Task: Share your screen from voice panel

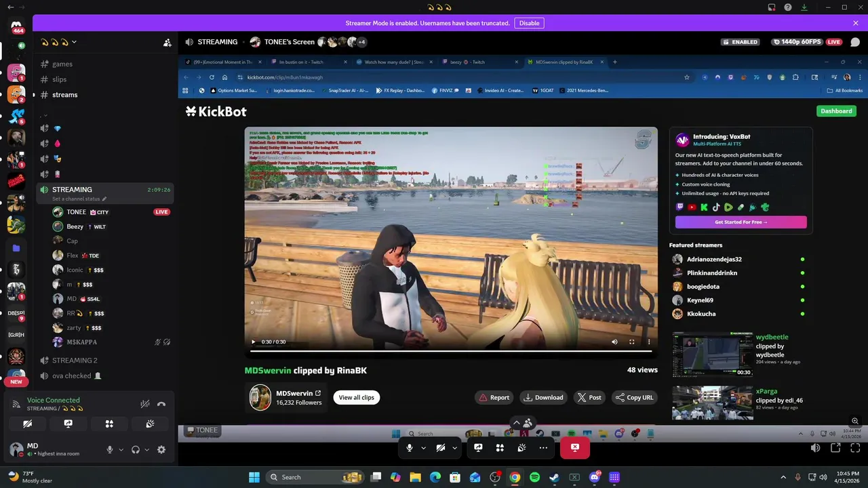Action: [68, 424]
